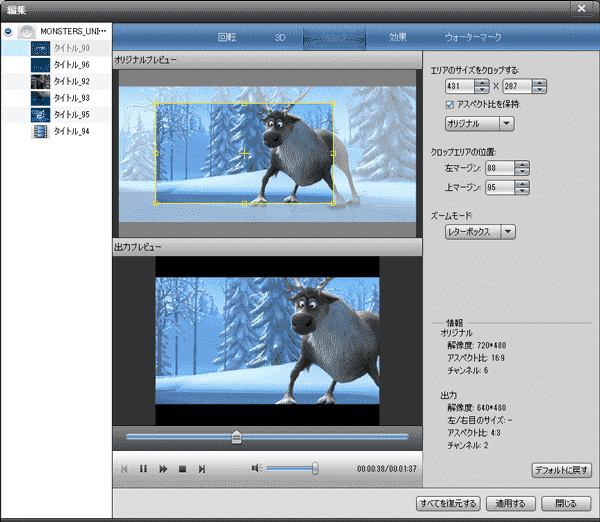This screenshot has width=600, height=522.
Task: Click the output preview image
Action: [267, 341]
